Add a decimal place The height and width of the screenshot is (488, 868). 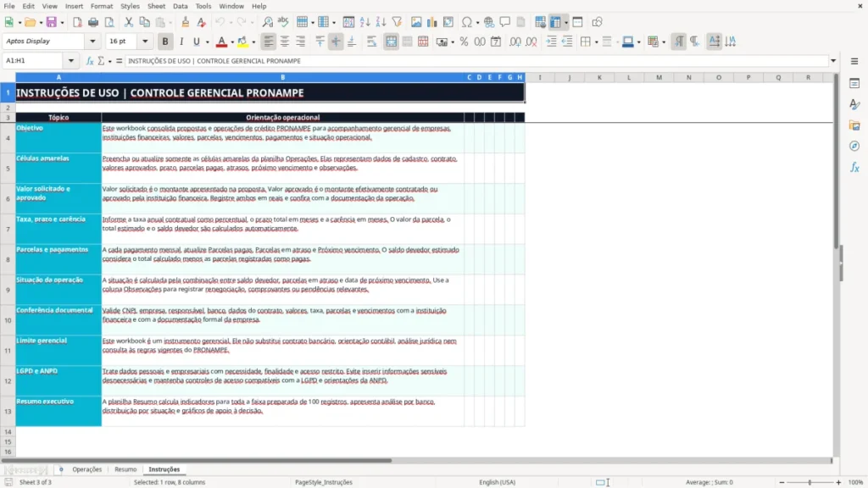[515, 42]
